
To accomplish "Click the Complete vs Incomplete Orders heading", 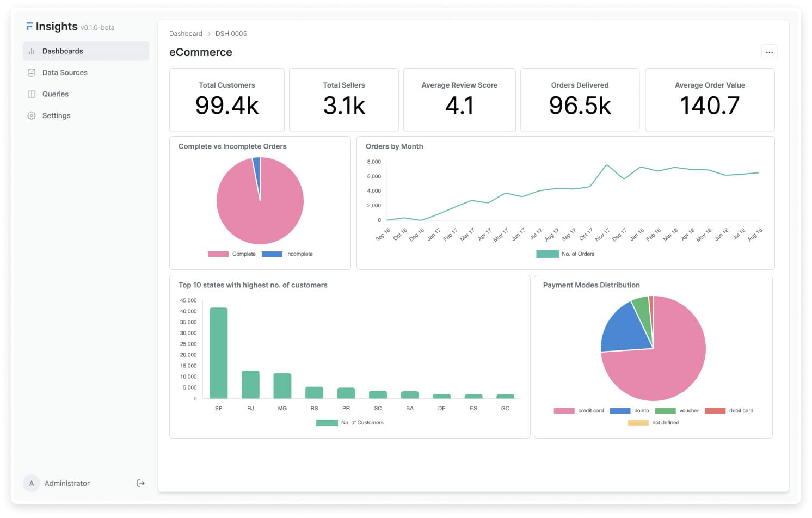I will click(232, 146).
